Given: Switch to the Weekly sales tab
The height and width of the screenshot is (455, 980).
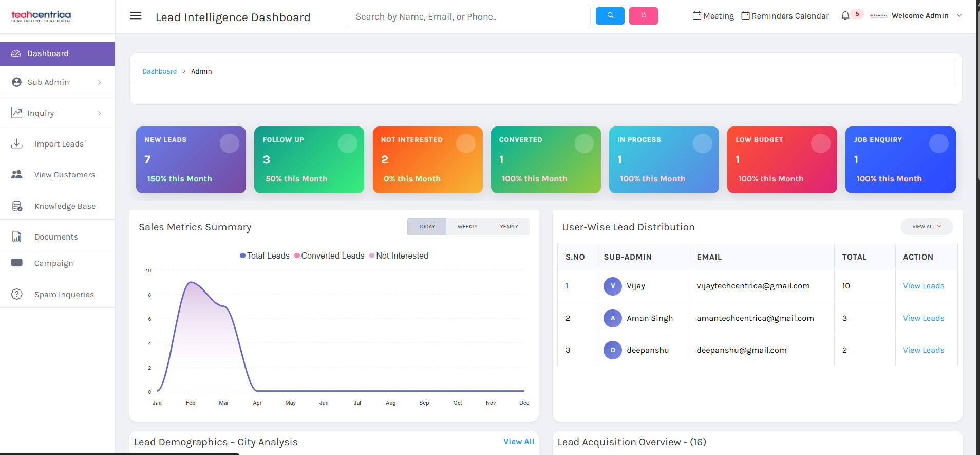Looking at the screenshot, I should 467,227.
